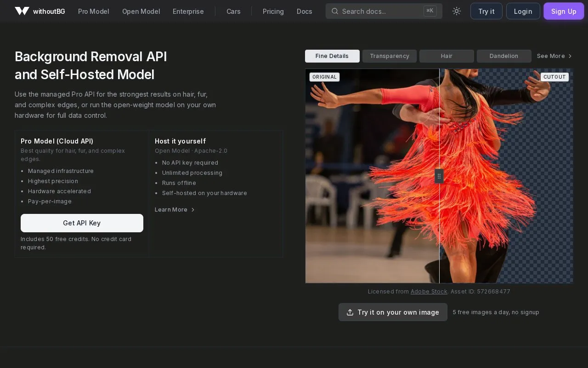Click the Get API Key button
The height and width of the screenshot is (368, 588).
(x=82, y=223)
